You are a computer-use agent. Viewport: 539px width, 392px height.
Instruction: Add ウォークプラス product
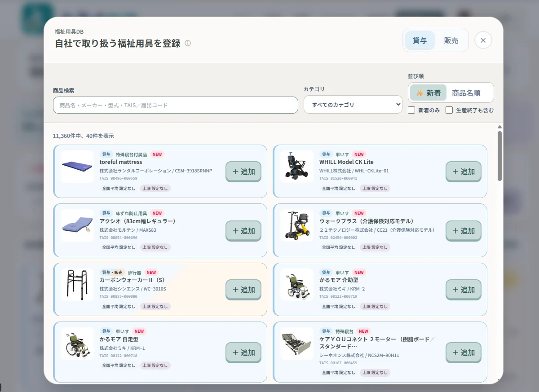[464, 231]
